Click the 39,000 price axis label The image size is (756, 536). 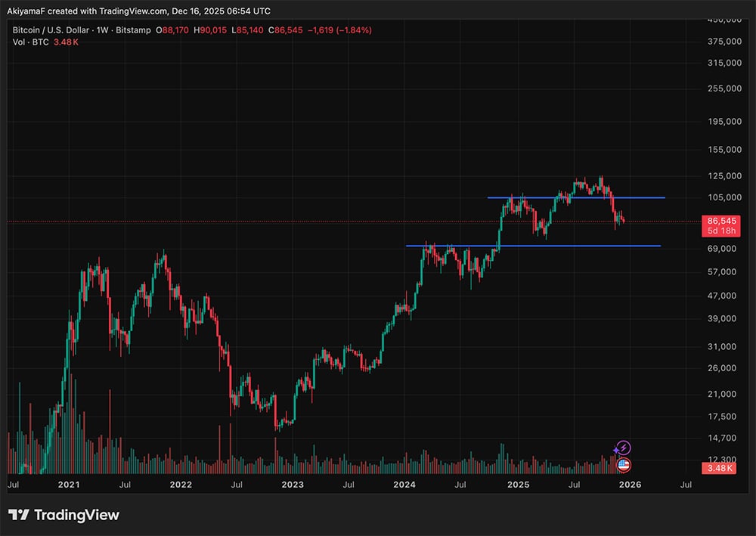[722, 318]
